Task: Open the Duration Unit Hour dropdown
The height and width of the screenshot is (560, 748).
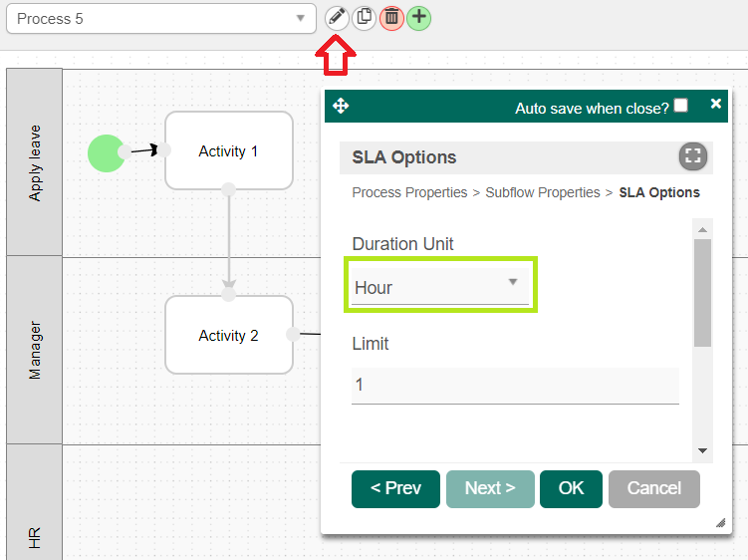Action: click(x=439, y=287)
